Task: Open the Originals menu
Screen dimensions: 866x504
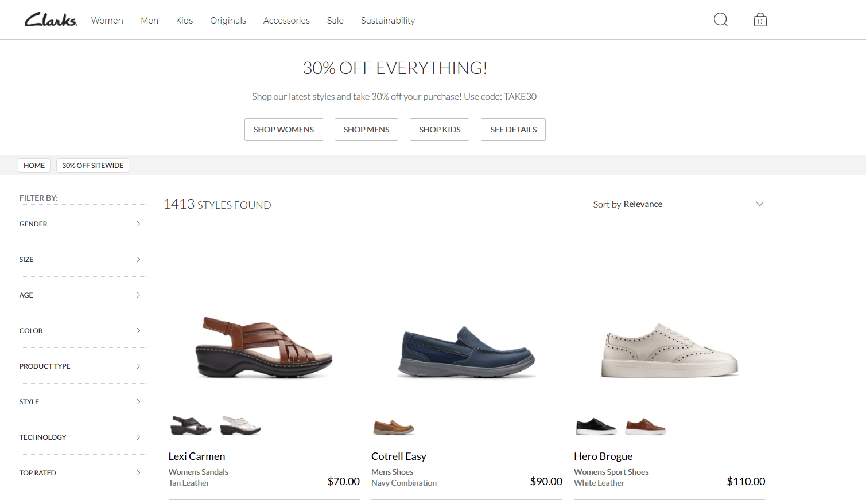Action: [228, 21]
